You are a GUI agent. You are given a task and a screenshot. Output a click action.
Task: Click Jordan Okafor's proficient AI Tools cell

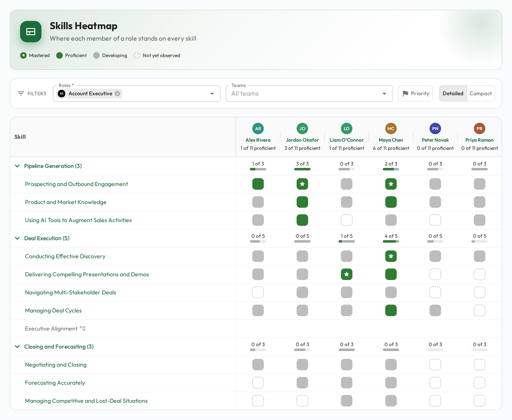pos(302,220)
